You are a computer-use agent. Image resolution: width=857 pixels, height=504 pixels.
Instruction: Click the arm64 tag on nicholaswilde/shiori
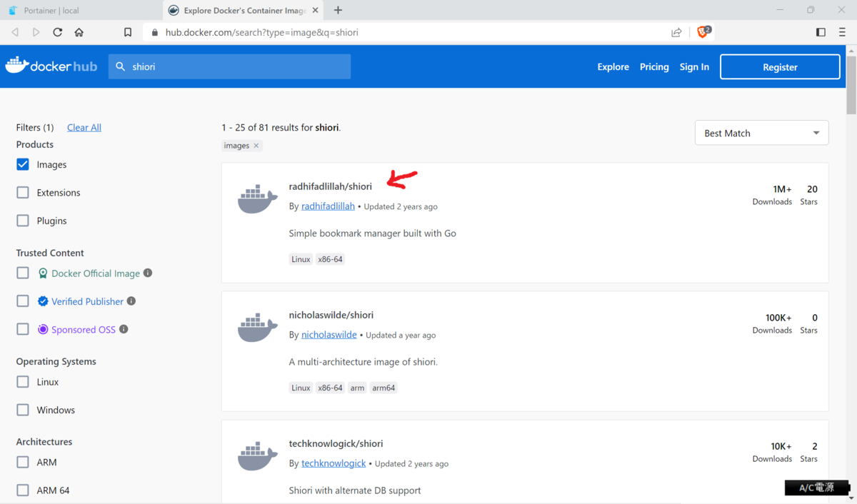pos(384,388)
